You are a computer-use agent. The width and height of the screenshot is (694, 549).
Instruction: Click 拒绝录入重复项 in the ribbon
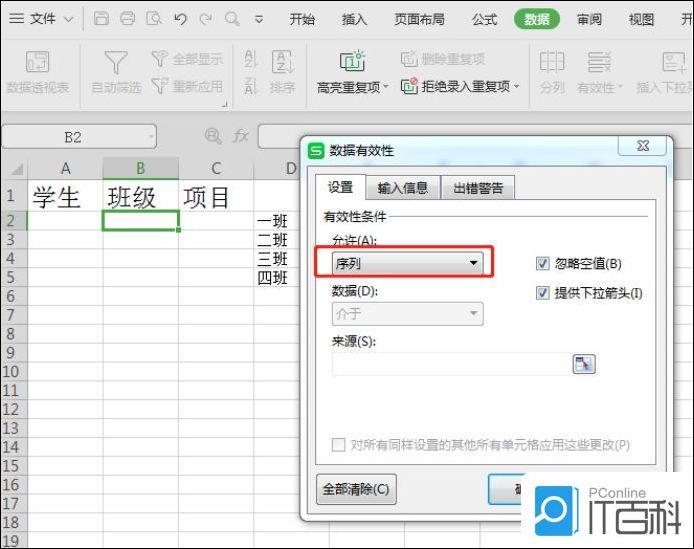pos(455,86)
